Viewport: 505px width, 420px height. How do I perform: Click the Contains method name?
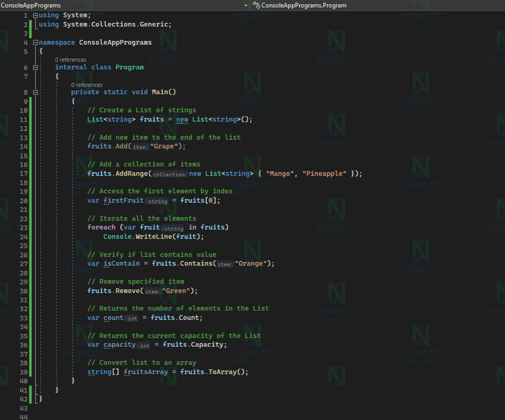[x=196, y=263]
